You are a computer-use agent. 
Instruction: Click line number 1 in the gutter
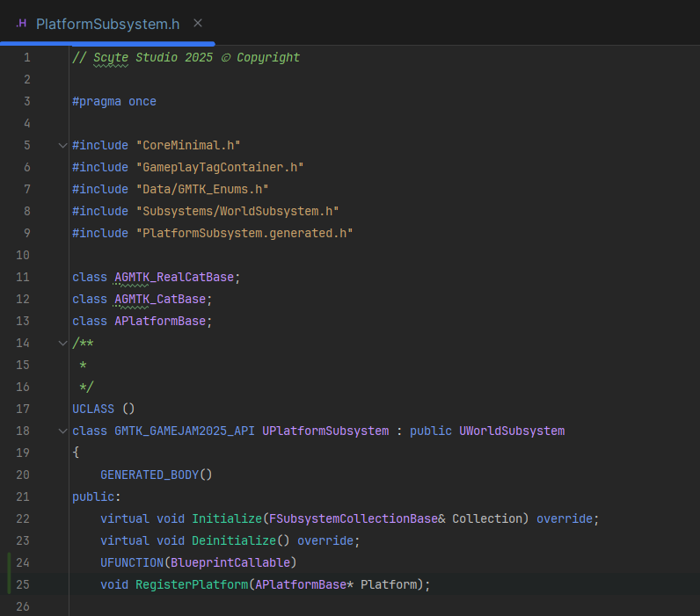pos(26,57)
